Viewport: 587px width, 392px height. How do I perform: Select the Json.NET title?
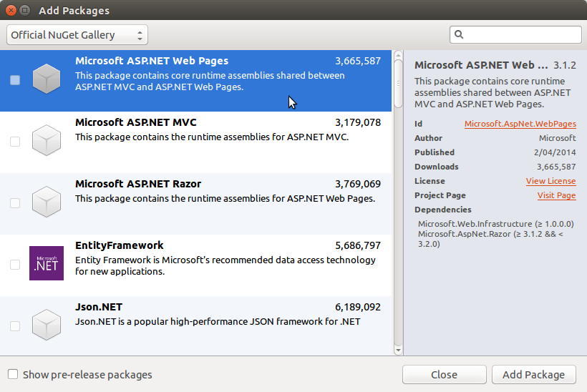[x=99, y=307]
